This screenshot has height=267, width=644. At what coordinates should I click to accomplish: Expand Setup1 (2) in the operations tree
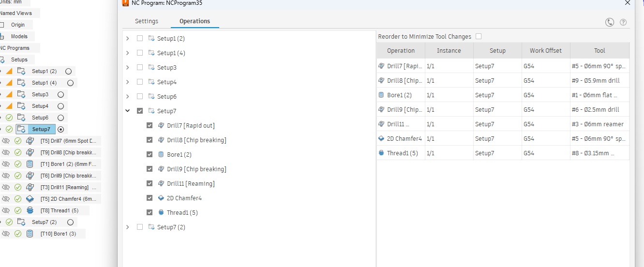pyautogui.click(x=128, y=39)
